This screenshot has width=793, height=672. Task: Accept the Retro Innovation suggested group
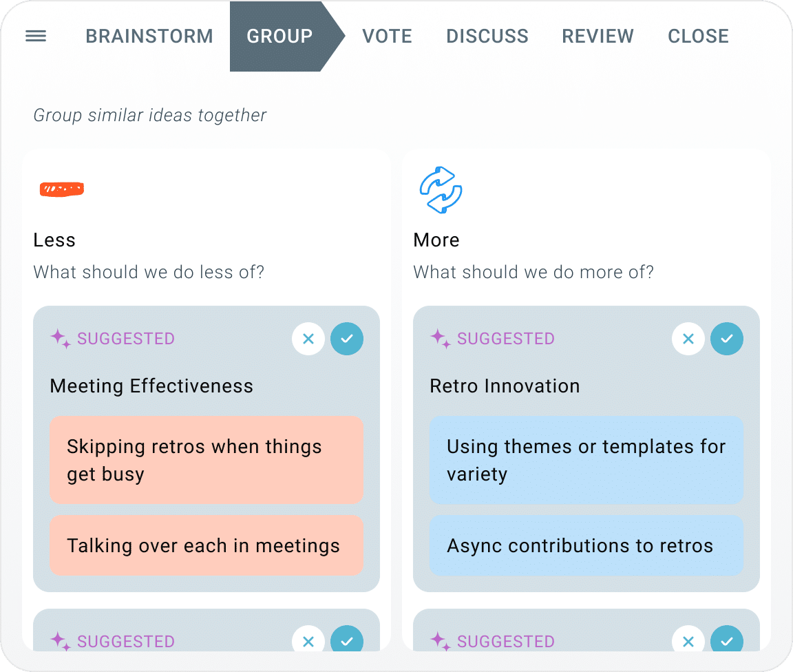click(727, 339)
